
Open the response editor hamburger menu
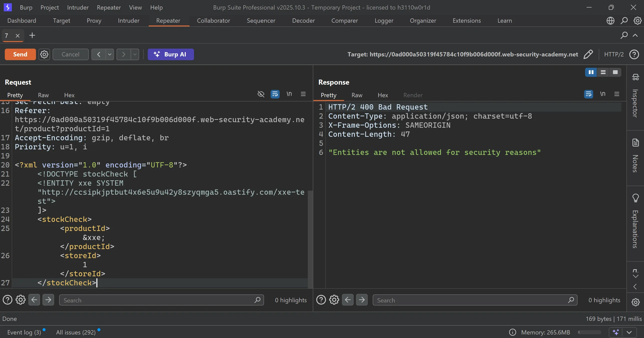[617, 94]
